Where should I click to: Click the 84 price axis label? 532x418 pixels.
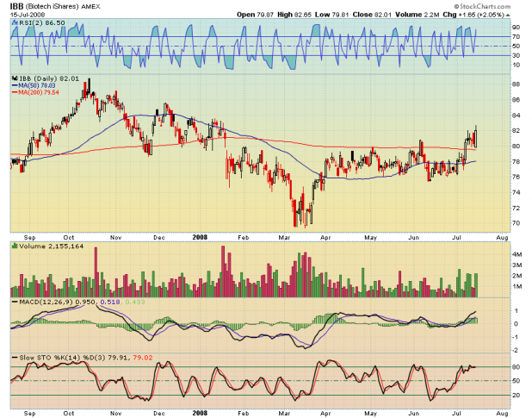click(x=516, y=115)
